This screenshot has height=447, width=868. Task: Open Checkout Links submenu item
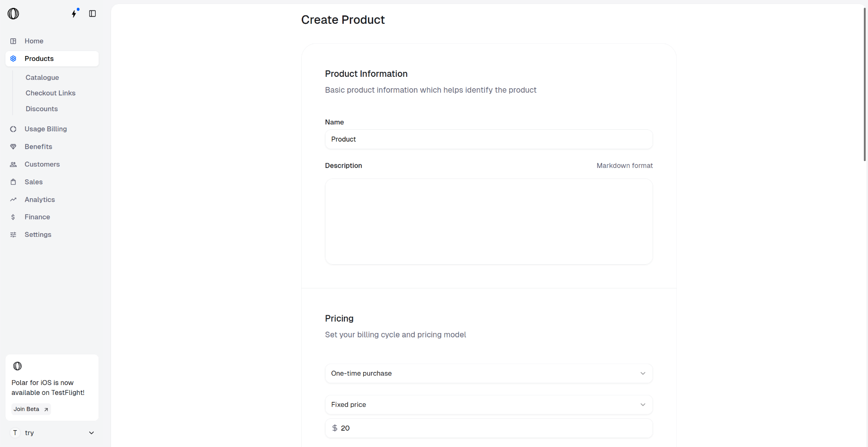pos(51,93)
